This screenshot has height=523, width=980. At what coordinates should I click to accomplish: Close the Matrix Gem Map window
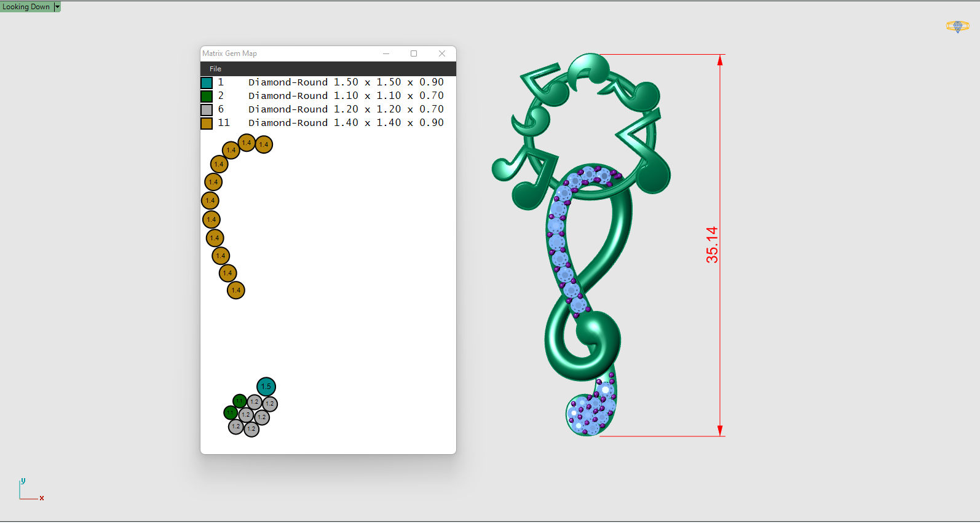click(x=441, y=53)
